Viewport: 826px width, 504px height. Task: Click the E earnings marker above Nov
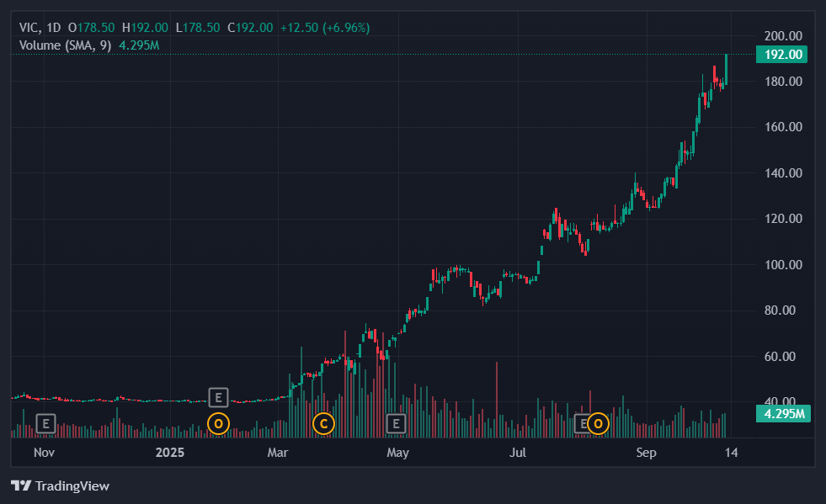(x=45, y=422)
